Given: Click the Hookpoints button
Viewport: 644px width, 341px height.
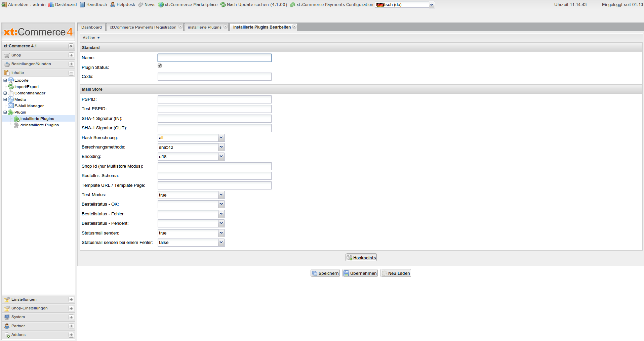Looking at the screenshot, I should 361,258.
